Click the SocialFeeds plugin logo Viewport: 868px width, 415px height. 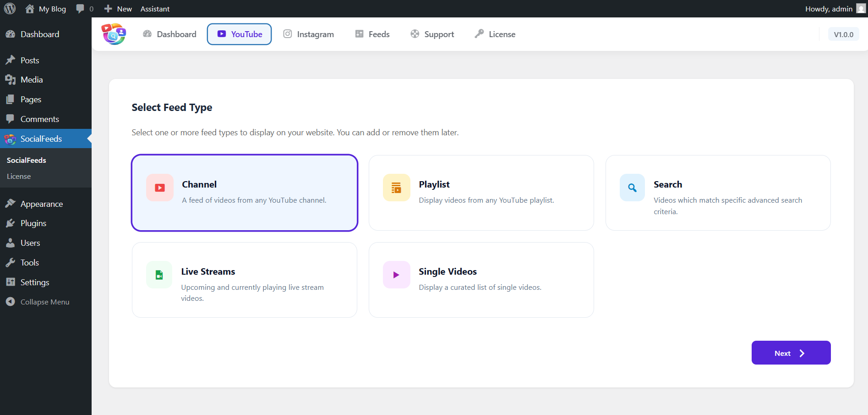(x=114, y=34)
